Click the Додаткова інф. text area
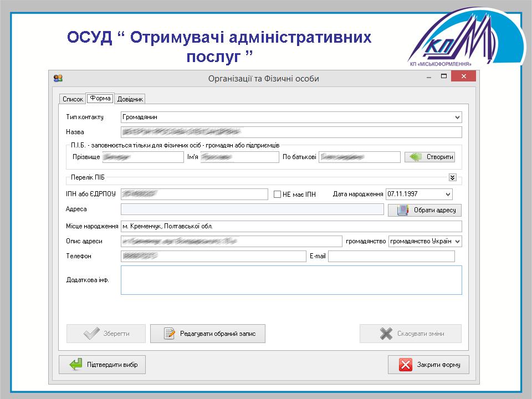The image size is (532, 399). point(291,280)
